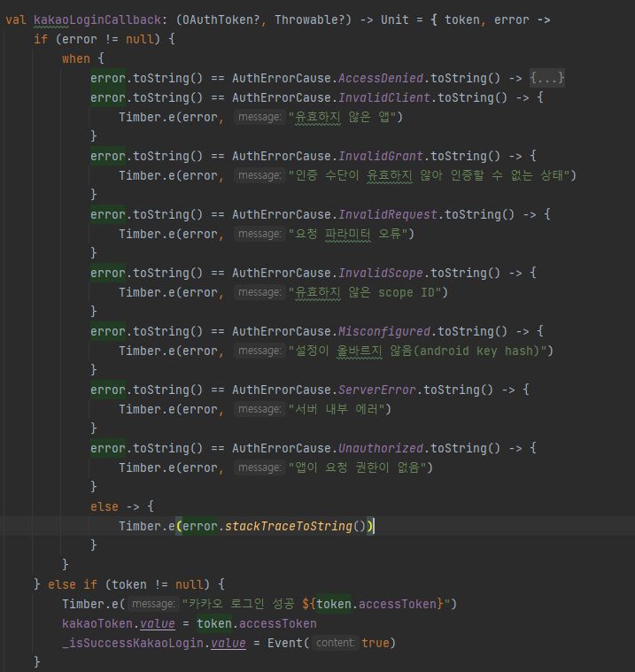Click Timber.e on the "유효하지 않은 scope ID" line
Image resolution: width=635 pixels, height=672 pixels.
click(x=147, y=292)
